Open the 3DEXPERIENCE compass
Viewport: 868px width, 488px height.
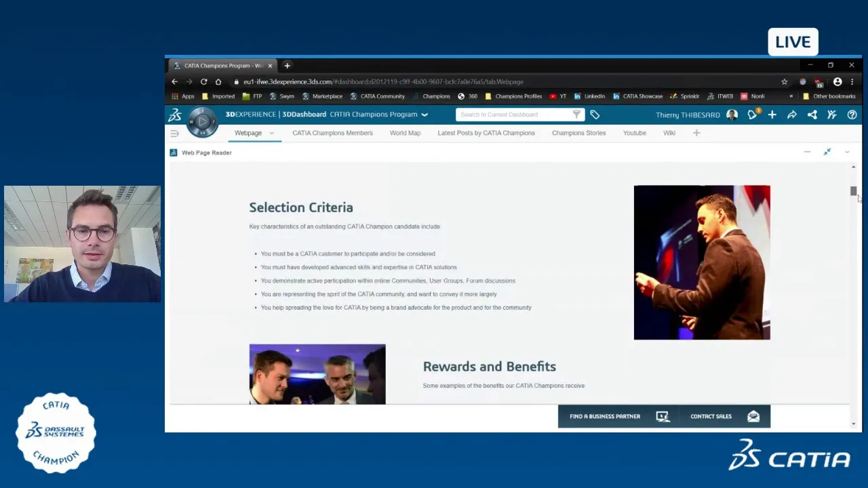pos(201,122)
